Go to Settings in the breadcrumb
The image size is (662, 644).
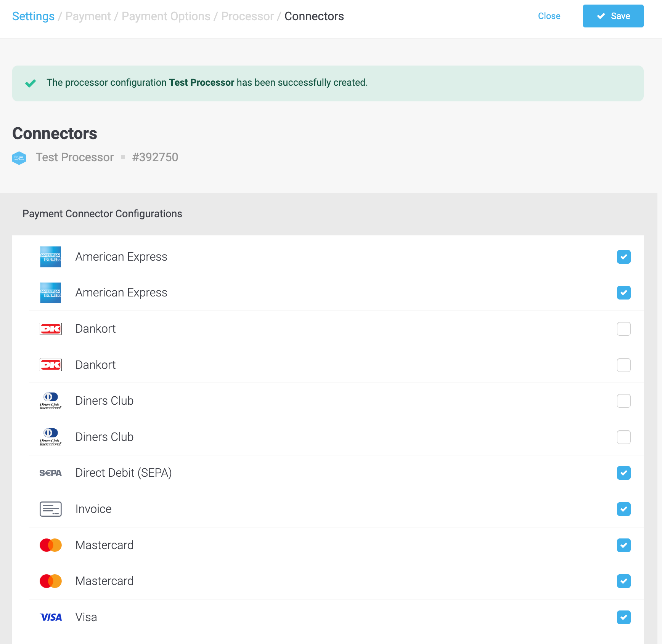click(33, 16)
